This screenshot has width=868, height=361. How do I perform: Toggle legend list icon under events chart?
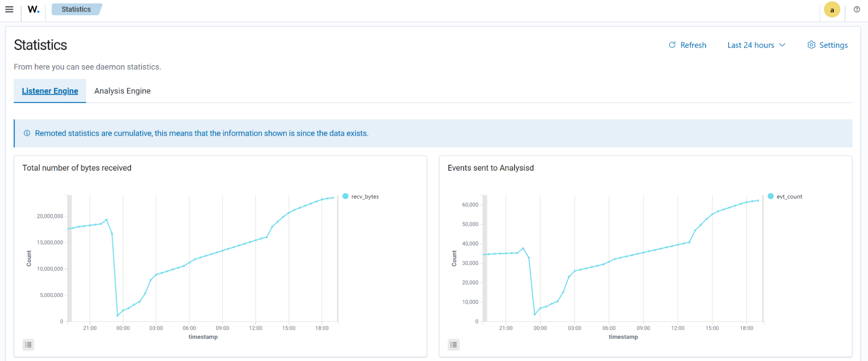453,345
